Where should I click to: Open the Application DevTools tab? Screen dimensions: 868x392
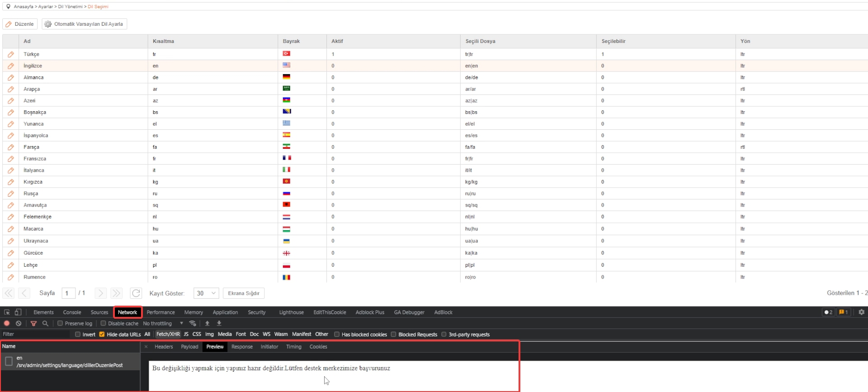coord(225,312)
